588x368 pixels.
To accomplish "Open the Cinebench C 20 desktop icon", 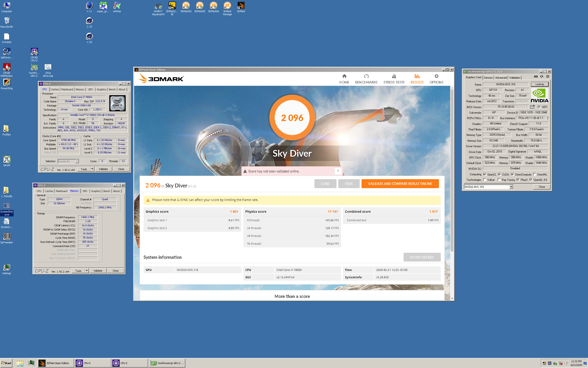I will (x=89, y=38).
